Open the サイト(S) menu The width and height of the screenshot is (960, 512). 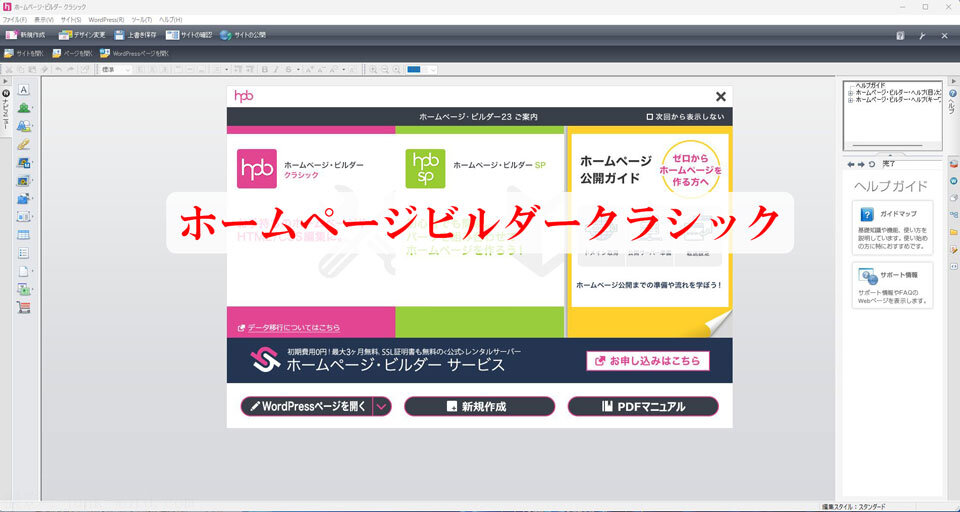point(71,20)
